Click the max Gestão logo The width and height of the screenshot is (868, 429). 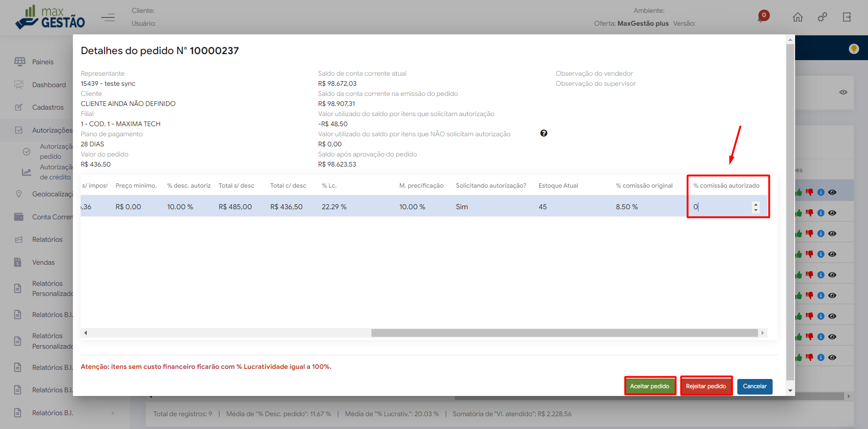click(50, 17)
